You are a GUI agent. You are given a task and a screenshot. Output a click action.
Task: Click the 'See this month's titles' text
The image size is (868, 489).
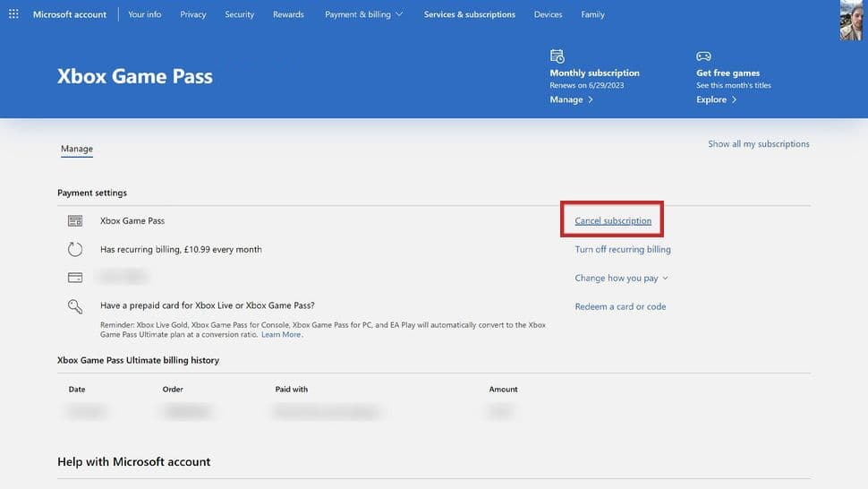click(734, 85)
